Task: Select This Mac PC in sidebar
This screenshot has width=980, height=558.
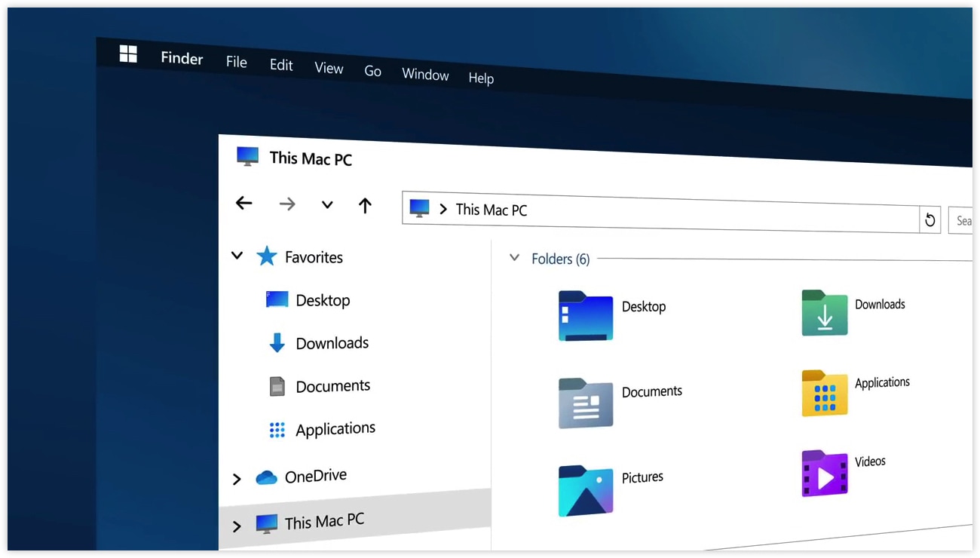Action: [x=324, y=521]
